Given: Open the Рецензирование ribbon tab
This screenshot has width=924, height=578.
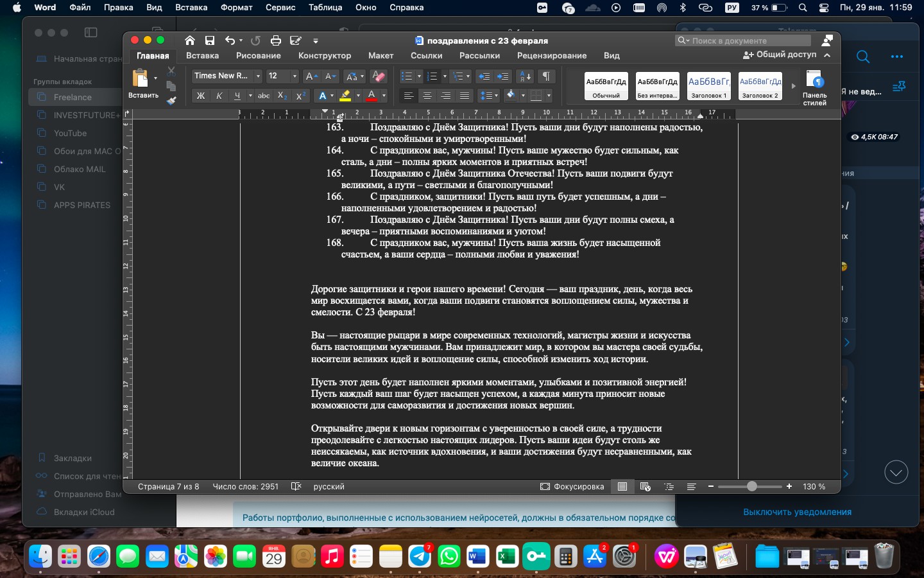Looking at the screenshot, I should [x=552, y=56].
